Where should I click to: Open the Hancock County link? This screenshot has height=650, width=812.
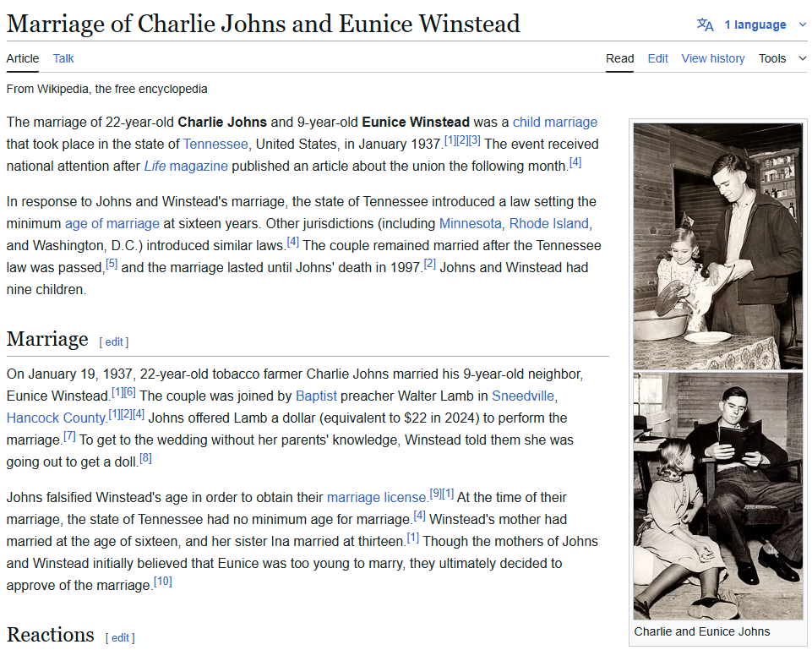(x=56, y=418)
